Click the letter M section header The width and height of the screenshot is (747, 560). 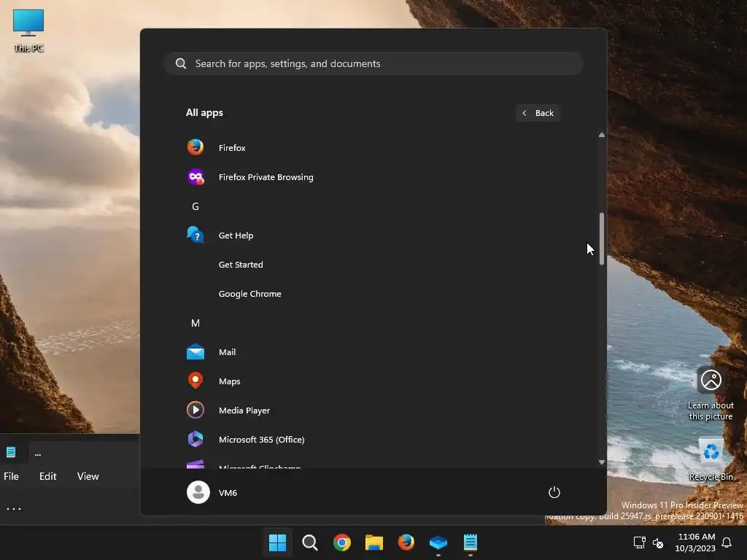tap(196, 323)
